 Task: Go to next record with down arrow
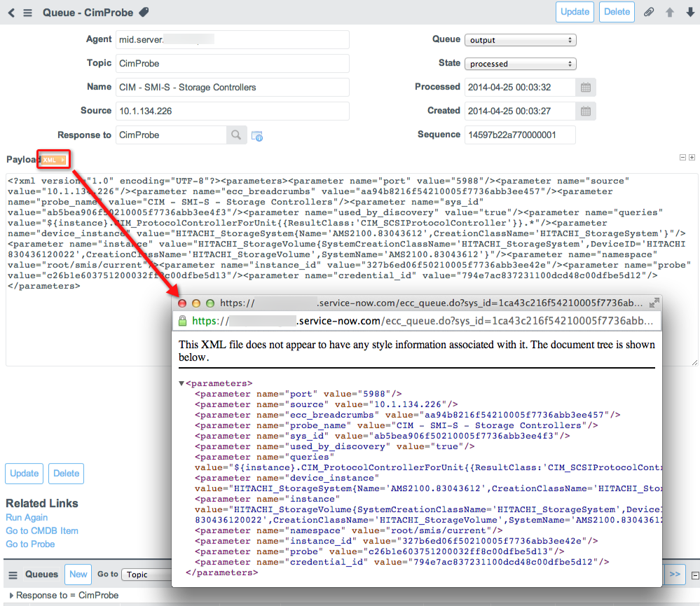[690, 13]
